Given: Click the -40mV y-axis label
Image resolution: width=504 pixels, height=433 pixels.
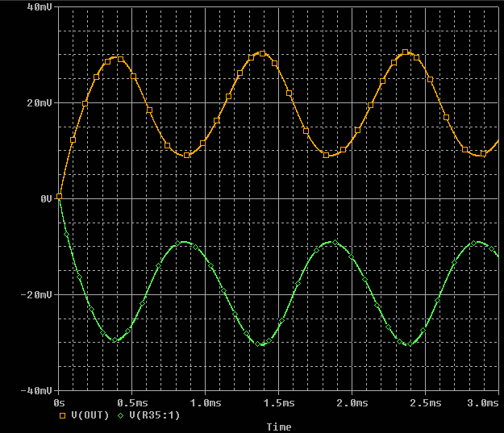Looking at the screenshot, I should 36,390.
